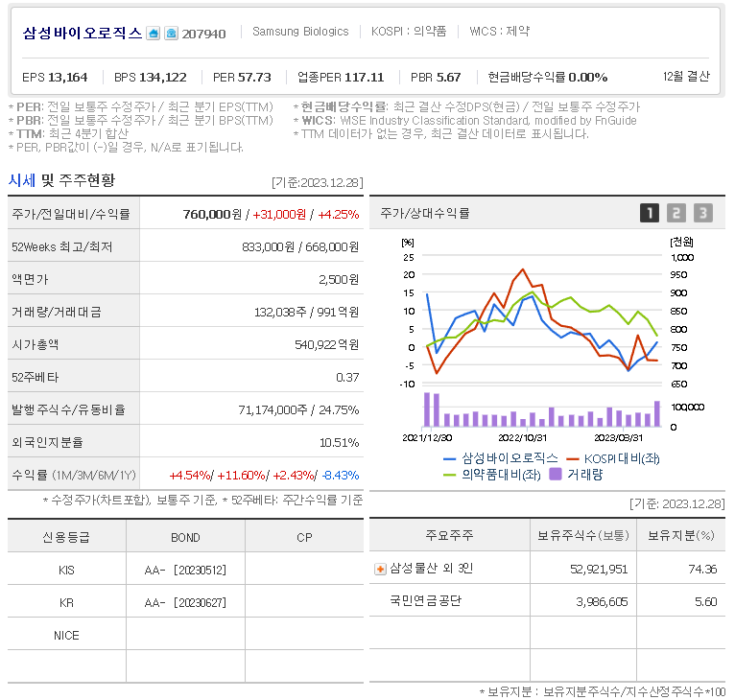
Task: Click the 1Y return -8.43%
Action: (x=341, y=476)
